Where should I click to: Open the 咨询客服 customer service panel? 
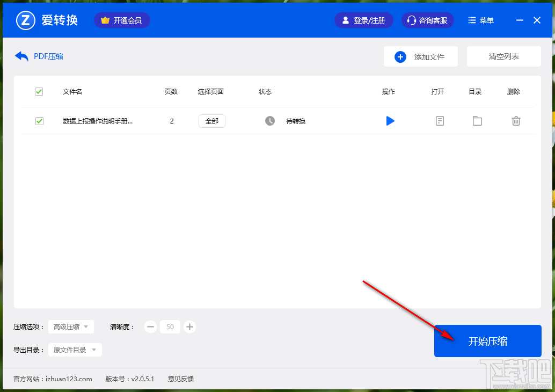pyautogui.click(x=427, y=20)
